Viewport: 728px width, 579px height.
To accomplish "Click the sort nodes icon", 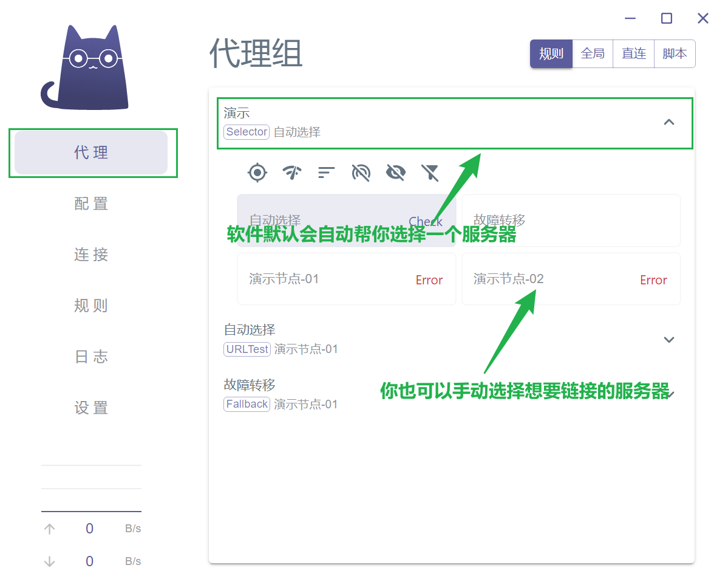I will 327,173.
